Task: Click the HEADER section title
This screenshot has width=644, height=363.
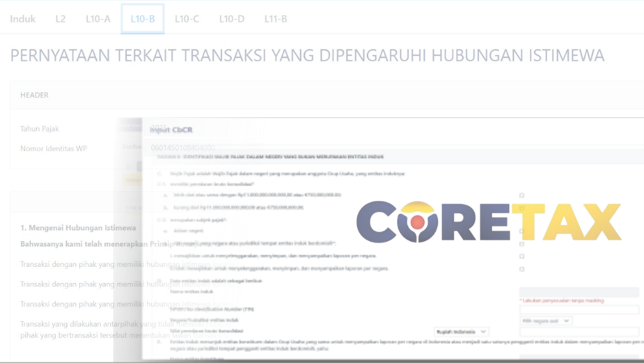Action: click(34, 95)
